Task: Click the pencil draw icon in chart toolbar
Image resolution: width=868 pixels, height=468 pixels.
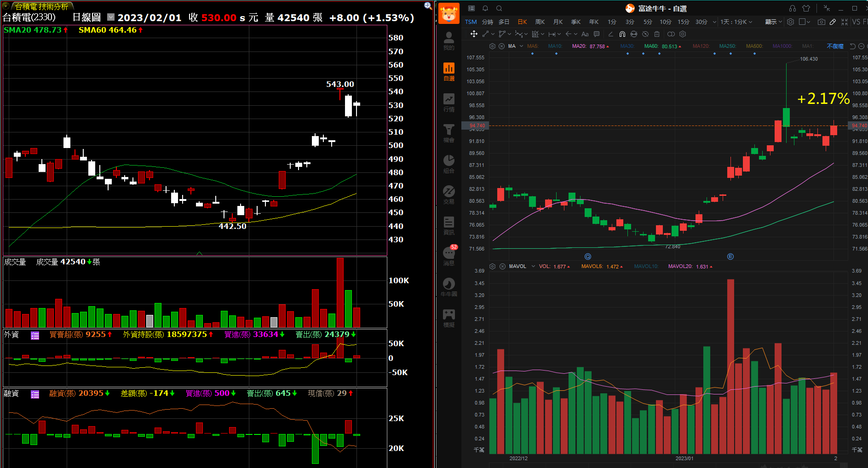Action: click(833, 22)
